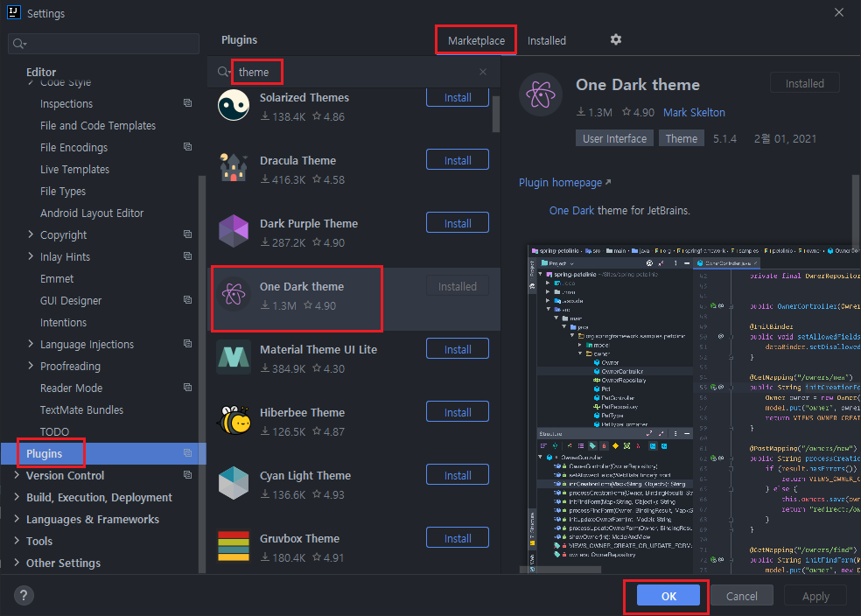Click the Dark Purple Theme cube icon

click(x=234, y=231)
